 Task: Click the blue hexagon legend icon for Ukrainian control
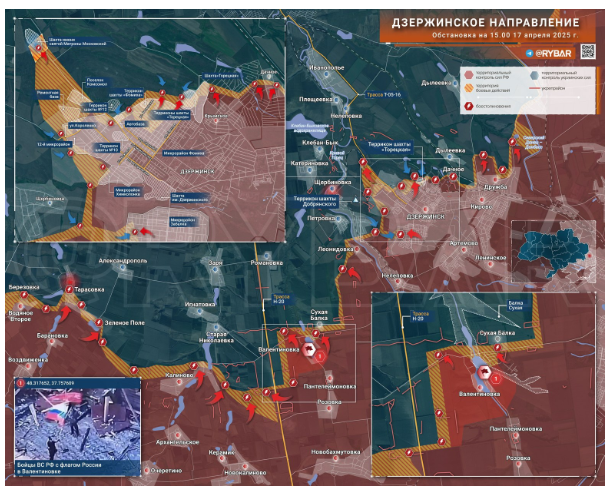tap(534, 75)
